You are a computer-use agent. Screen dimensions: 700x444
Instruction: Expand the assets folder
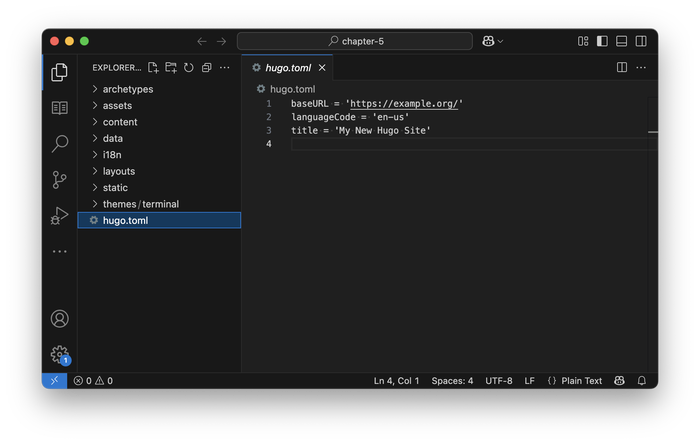point(159,106)
